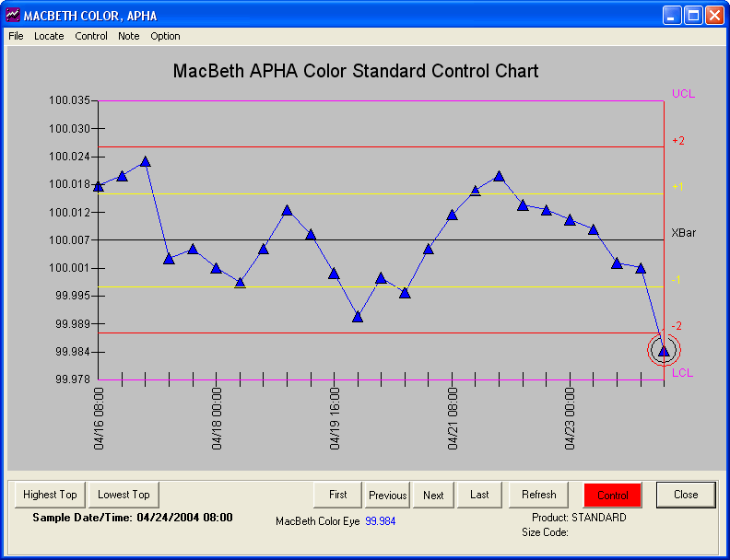Open the File menu

(x=16, y=36)
